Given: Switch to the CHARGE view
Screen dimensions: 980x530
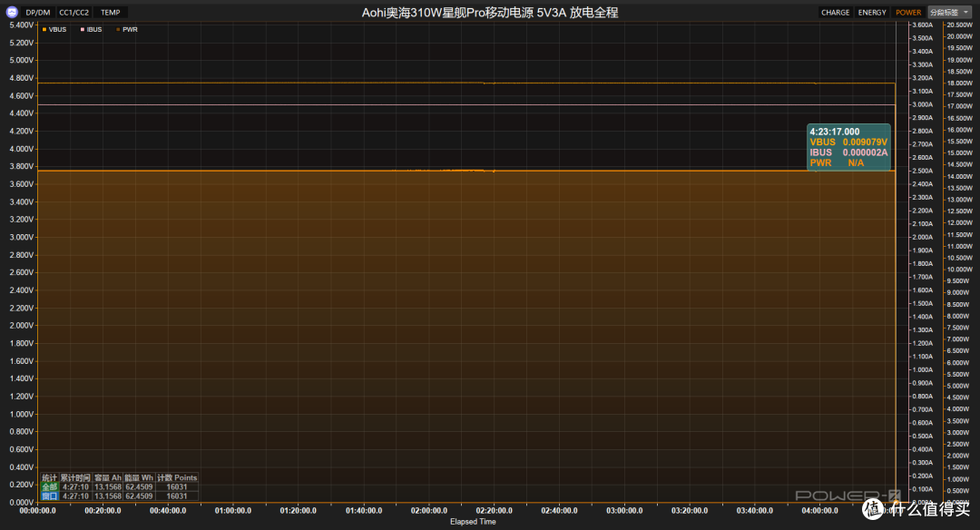Looking at the screenshot, I should point(835,13).
